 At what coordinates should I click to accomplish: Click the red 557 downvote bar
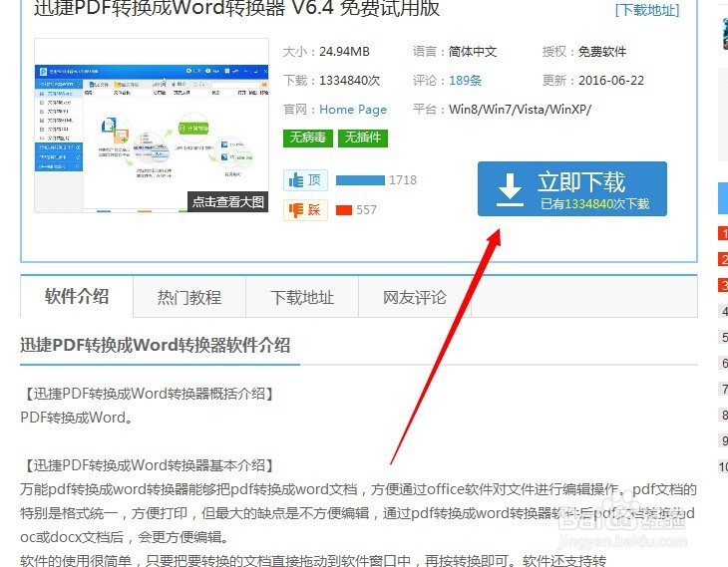click(x=344, y=210)
